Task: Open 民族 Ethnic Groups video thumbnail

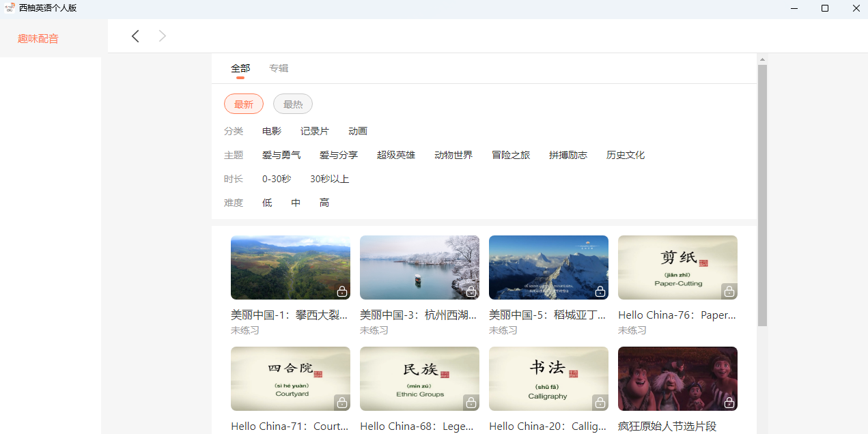Action: click(419, 379)
